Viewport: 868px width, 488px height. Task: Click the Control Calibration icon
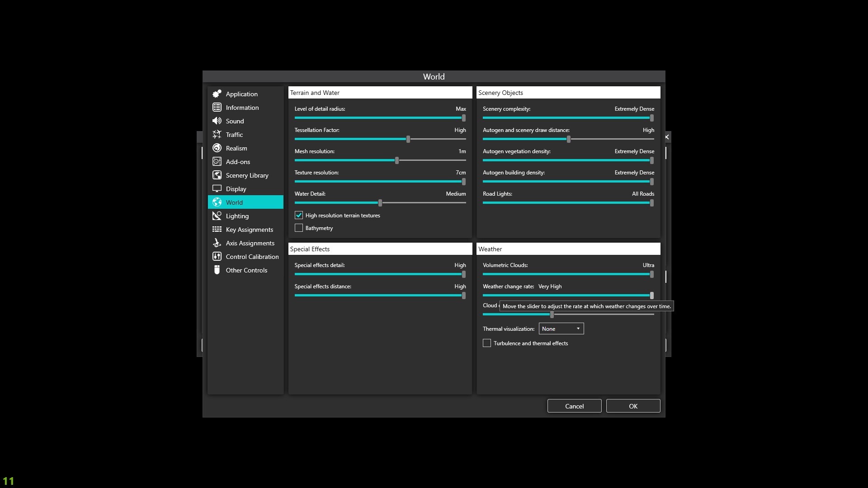217,256
